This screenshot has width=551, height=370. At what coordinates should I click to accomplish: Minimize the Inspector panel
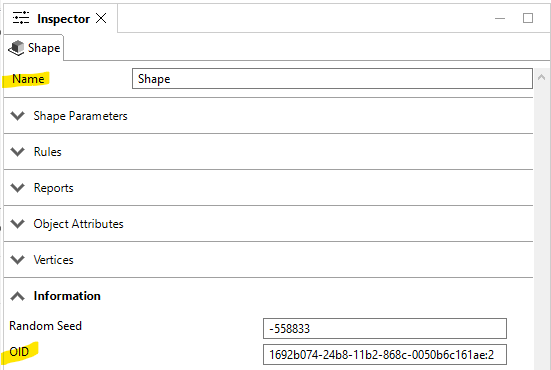pyautogui.click(x=500, y=18)
